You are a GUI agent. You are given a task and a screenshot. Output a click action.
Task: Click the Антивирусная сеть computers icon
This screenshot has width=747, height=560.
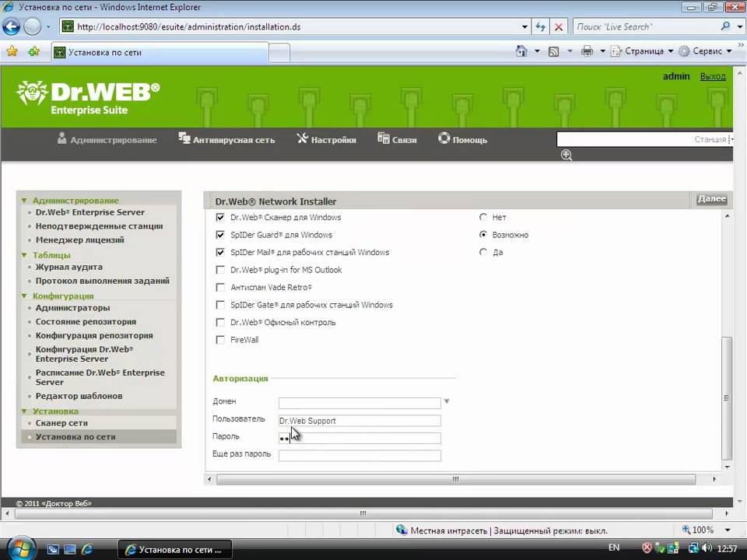click(x=184, y=138)
